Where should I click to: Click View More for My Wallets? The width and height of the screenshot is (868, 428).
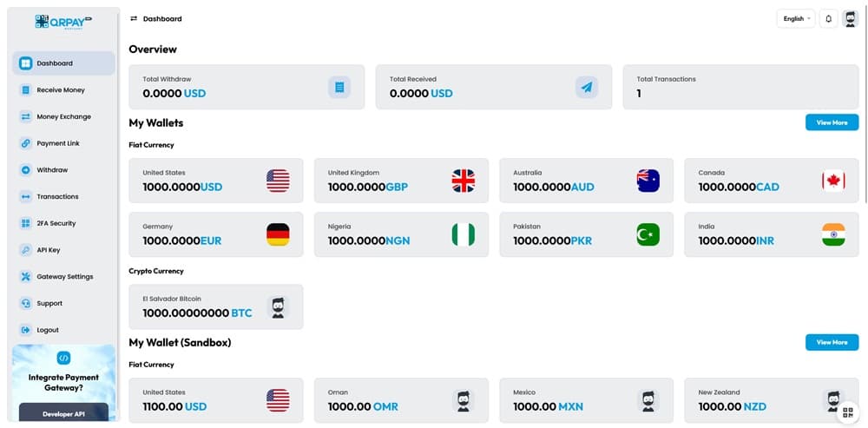[832, 122]
